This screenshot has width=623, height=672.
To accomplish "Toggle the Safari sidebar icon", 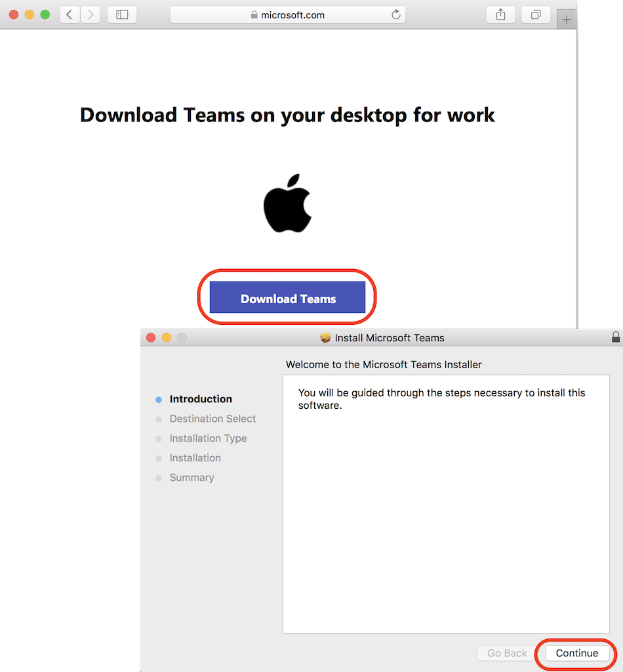I will (122, 14).
